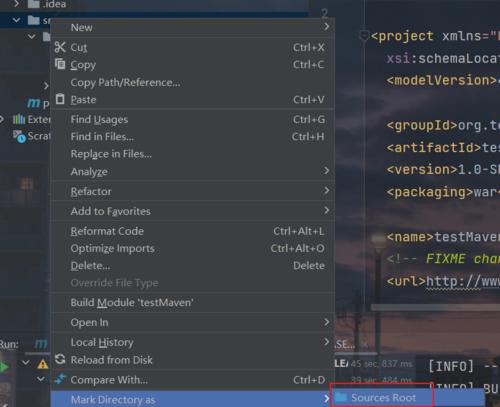This screenshot has width=500, height=407.
Task: Click the yellow warning icon in Run panel
Action: coord(43,364)
